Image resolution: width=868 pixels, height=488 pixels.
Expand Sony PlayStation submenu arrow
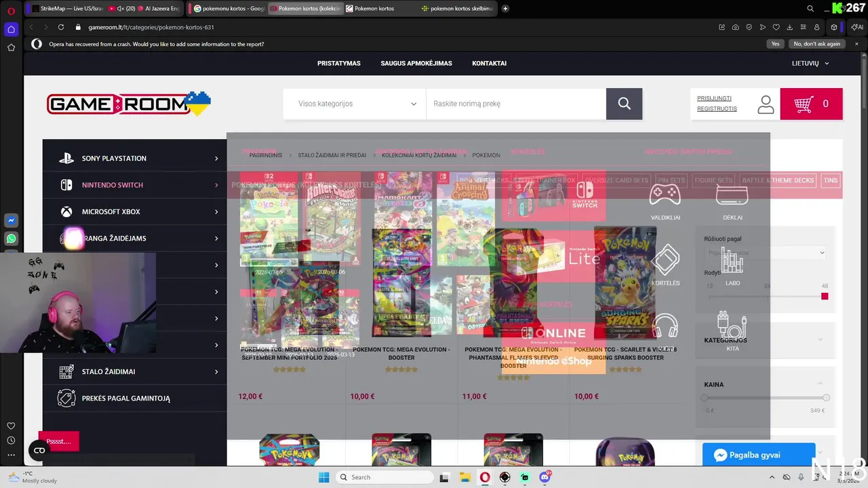coord(216,159)
